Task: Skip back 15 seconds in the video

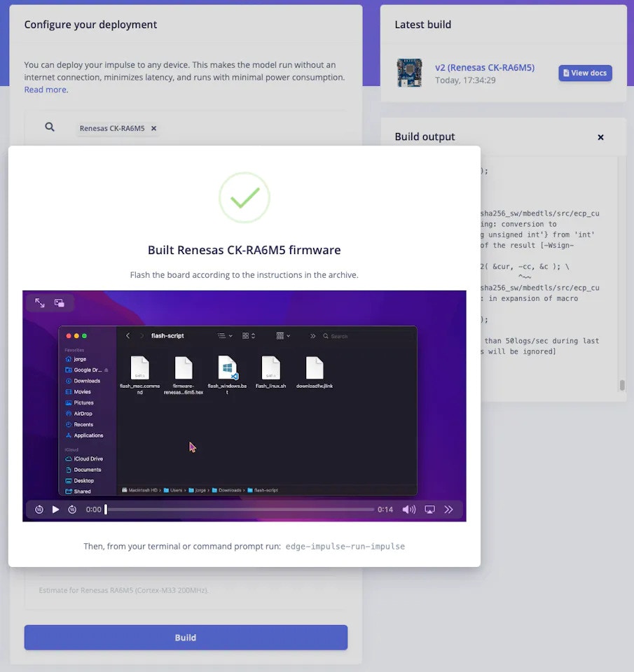Action: click(x=39, y=509)
